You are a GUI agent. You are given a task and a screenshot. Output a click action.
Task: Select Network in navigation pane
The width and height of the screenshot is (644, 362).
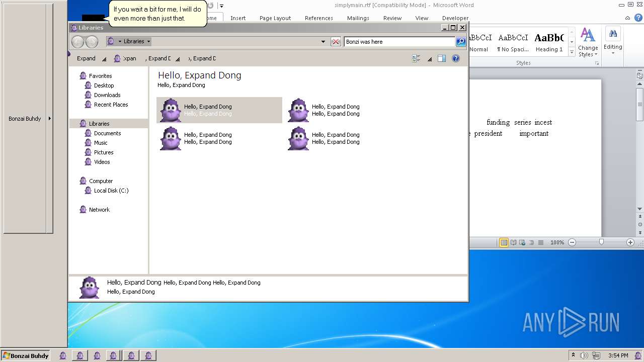tap(99, 210)
